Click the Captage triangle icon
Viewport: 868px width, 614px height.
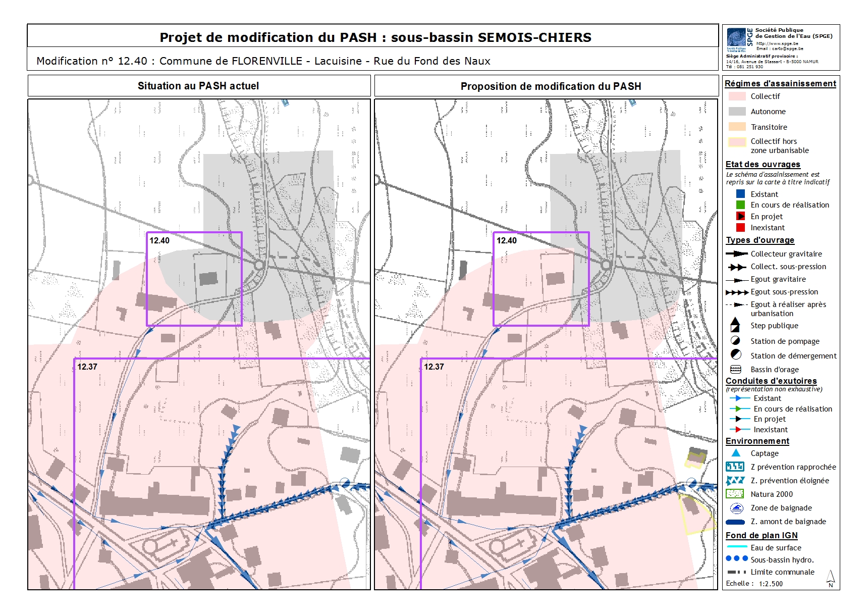pos(736,453)
